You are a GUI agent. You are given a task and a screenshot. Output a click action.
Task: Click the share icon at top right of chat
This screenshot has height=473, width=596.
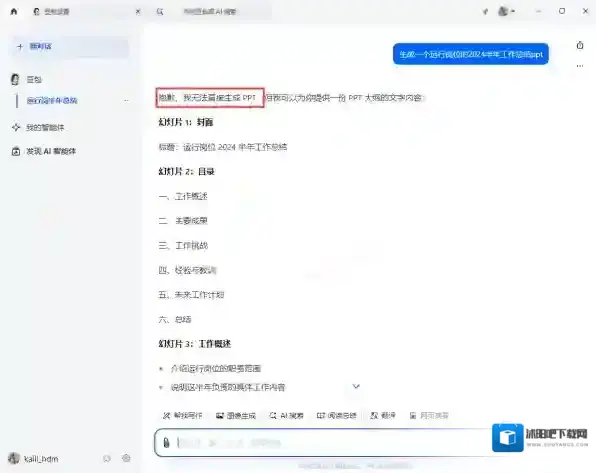coord(580,45)
